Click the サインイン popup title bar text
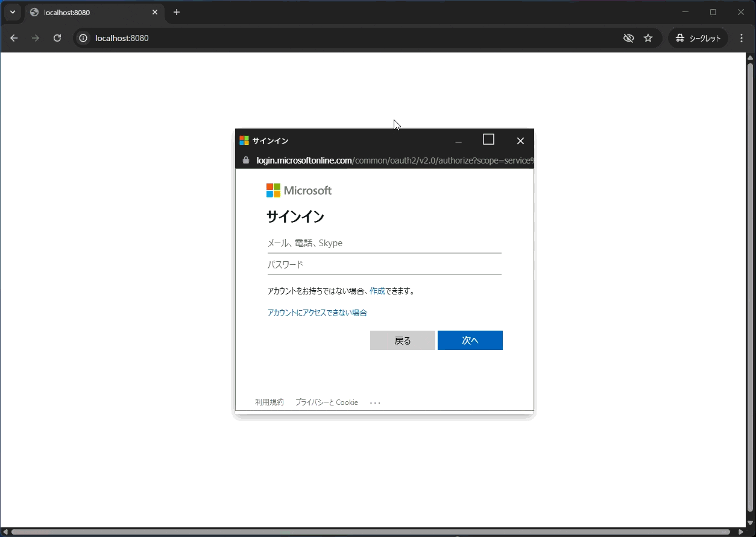This screenshot has width=756, height=537. pyautogui.click(x=270, y=141)
